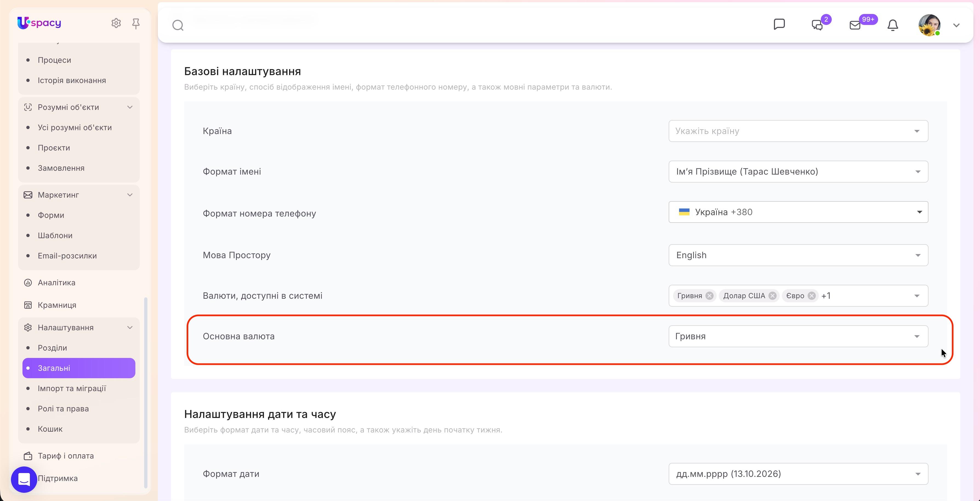This screenshot has width=980, height=501.
Task: Open the chat bubble icon
Action: [779, 24]
